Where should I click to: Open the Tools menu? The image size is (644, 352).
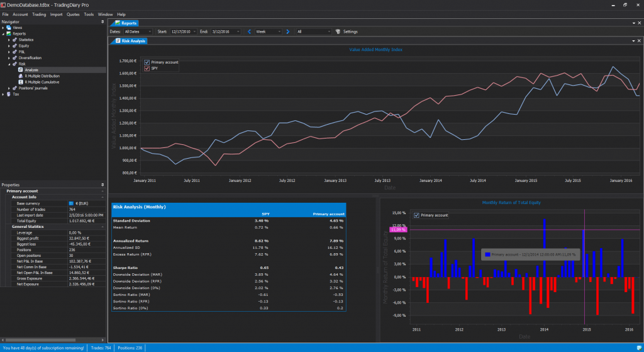tap(89, 14)
